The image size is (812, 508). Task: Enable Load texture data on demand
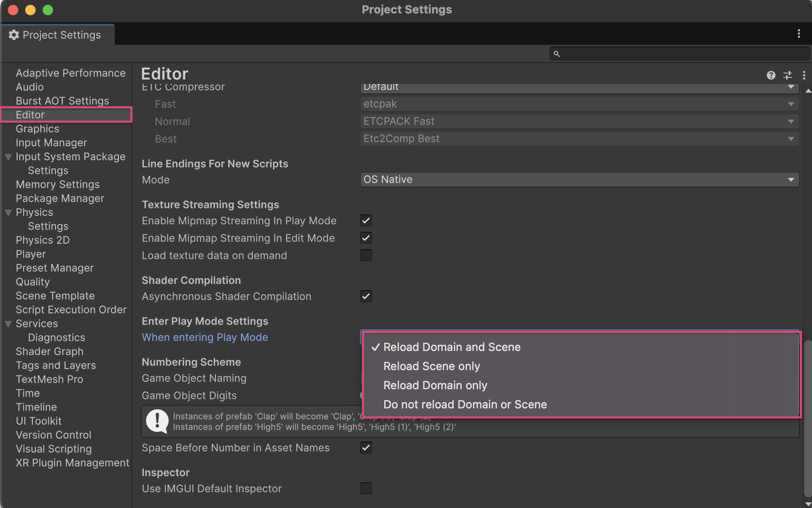click(366, 255)
